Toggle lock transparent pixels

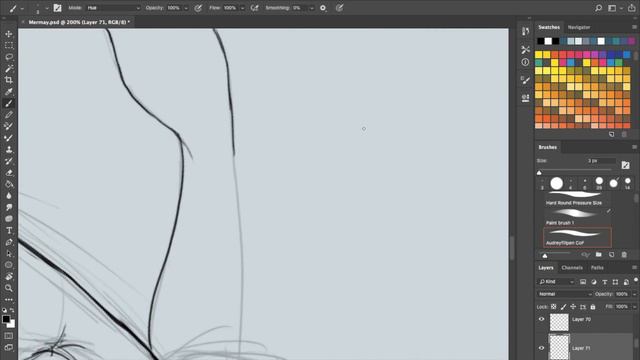pyautogui.click(x=553, y=307)
